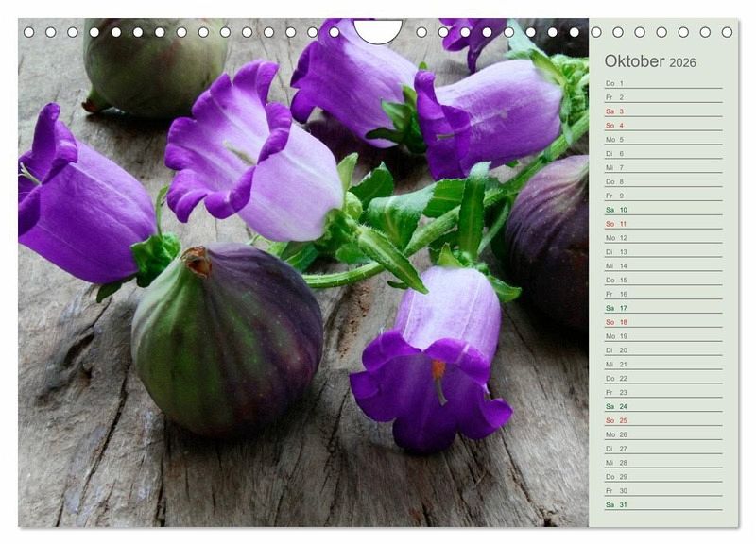Image resolution: width=756 pixels, height=545 pixels.
Task: Pick the Mi 14 note line
Action: point(662,266)
